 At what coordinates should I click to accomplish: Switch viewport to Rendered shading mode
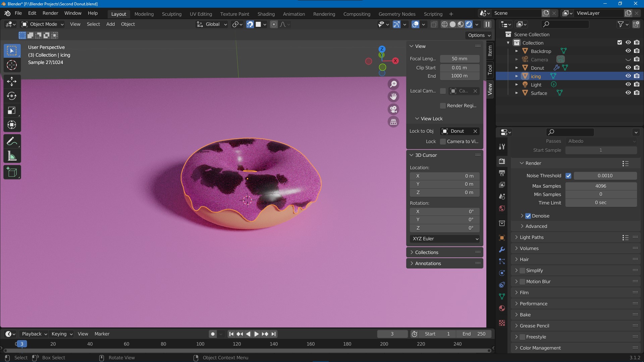(469, 24)
